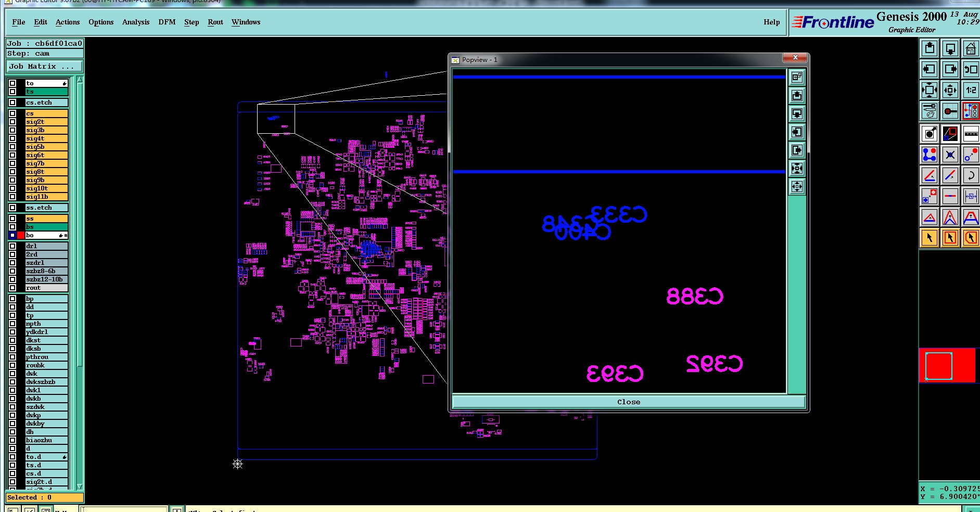Click the Popview pan left icon

coord(797,132)
